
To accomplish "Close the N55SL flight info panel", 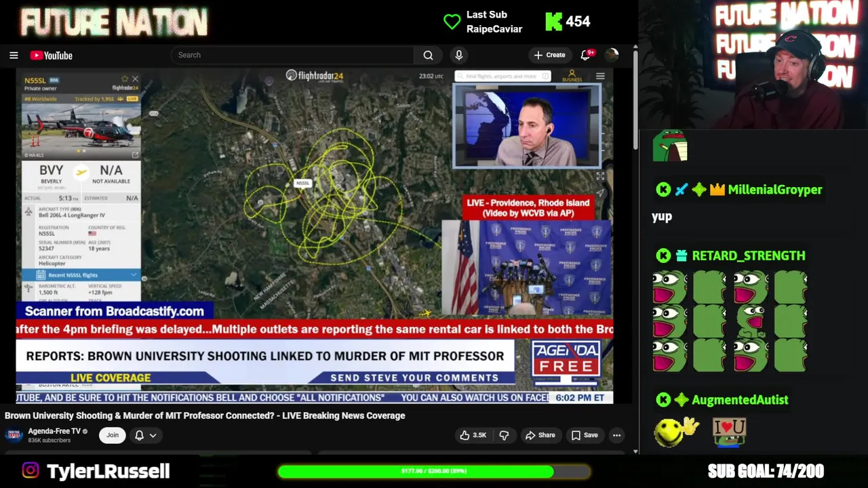I will (135, 79).
